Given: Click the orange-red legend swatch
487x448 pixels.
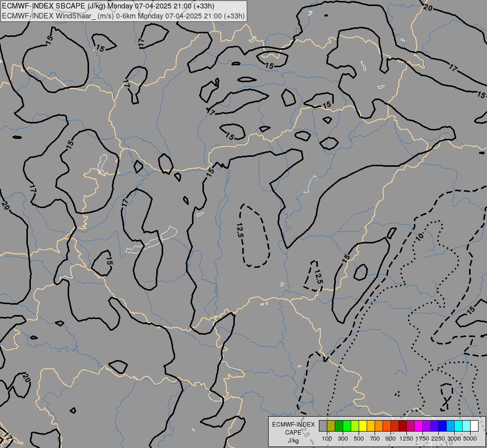Looking at the screenshot, I should pos(387,426).
